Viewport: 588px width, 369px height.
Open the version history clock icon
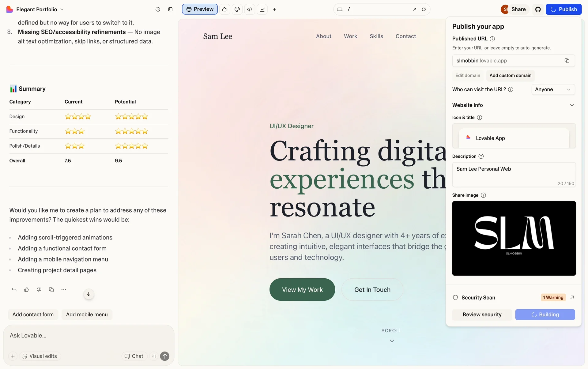click(x=158, y=9)
